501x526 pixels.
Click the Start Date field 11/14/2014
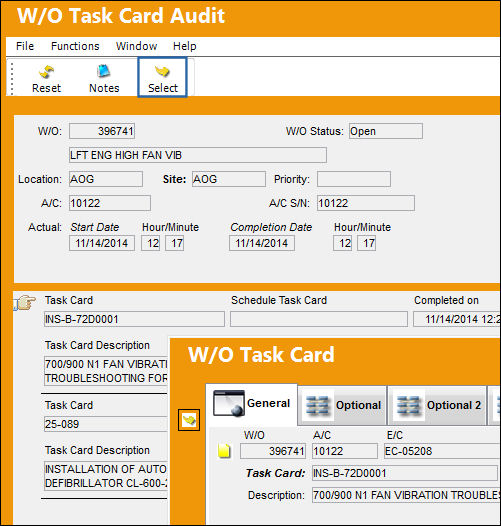tap(102, 243)
